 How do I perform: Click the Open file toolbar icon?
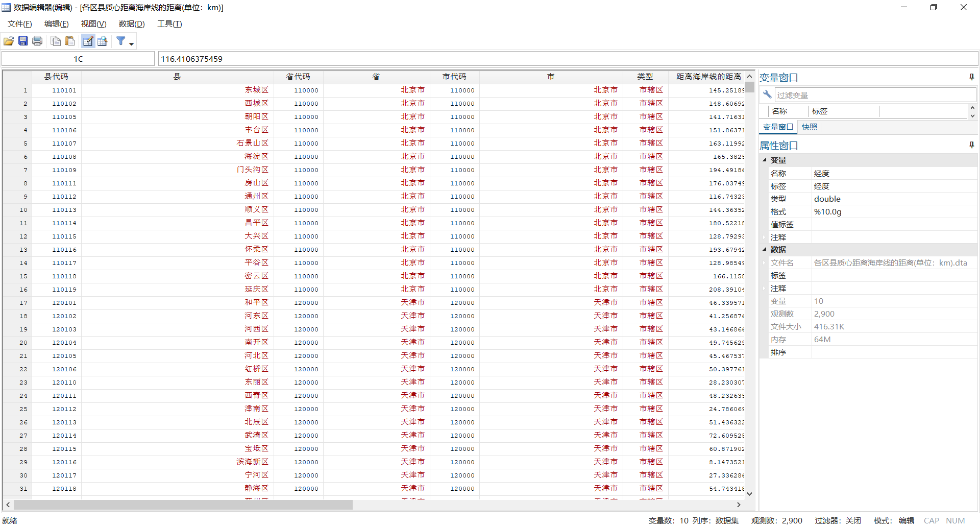click(x=9, y=41)
